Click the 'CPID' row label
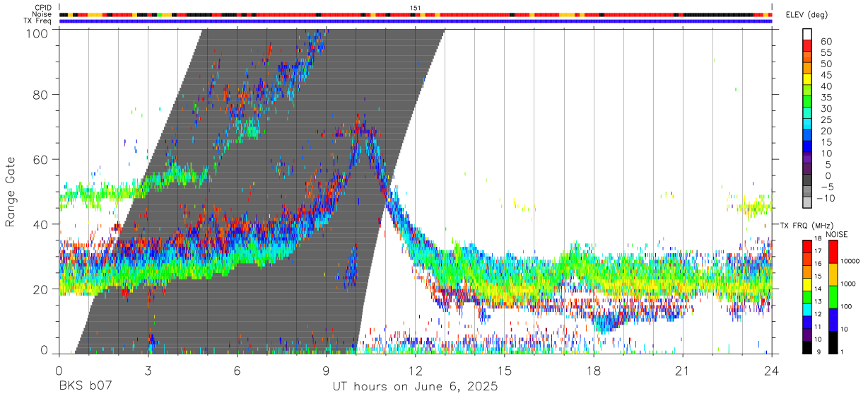 (42, 8)
